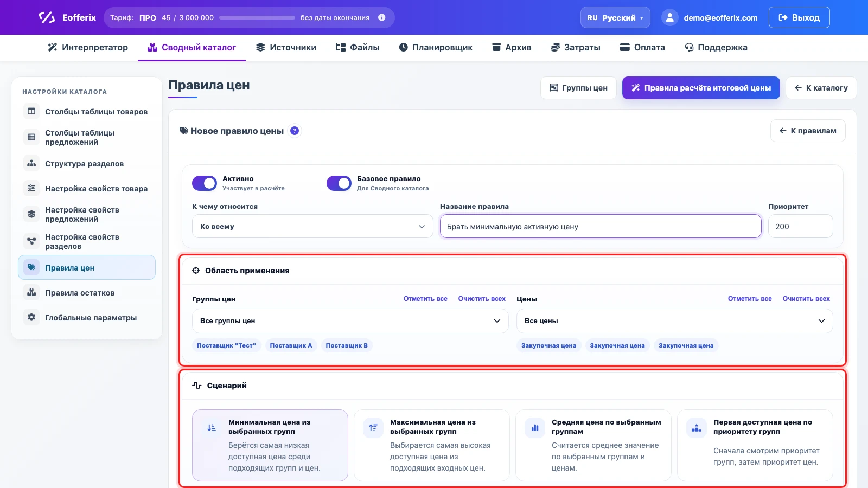Click the Правила остатков sidebar icon
Image resolution: width=868 pixels, height=488 pixels.
tap(31, 293)
